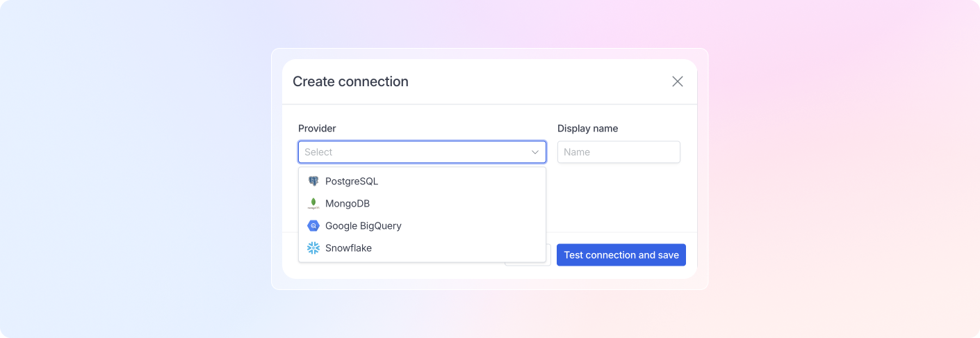Click the Snowflake logo icon
This screenshot has height=338, width=980.
[x=313, y=248]
